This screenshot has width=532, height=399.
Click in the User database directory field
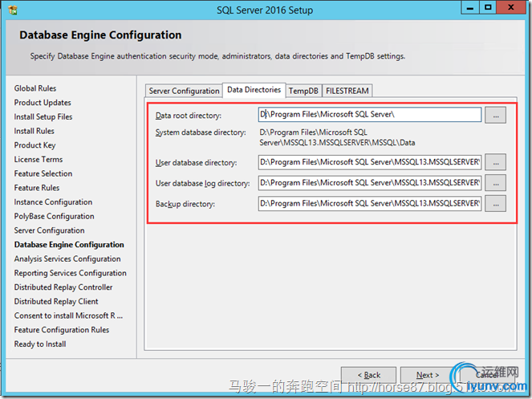(369, 162)
